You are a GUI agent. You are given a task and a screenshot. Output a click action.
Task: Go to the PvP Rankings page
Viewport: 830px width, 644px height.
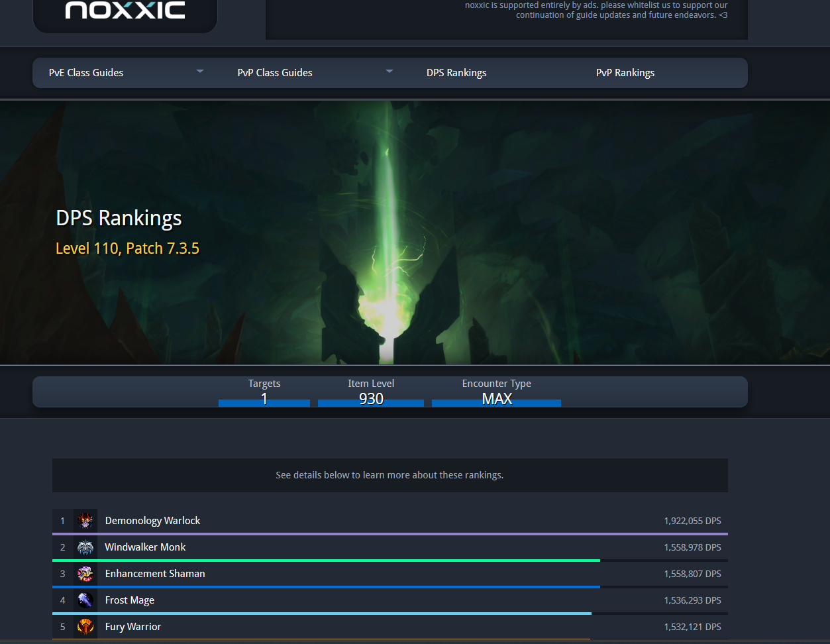point(625,73)
